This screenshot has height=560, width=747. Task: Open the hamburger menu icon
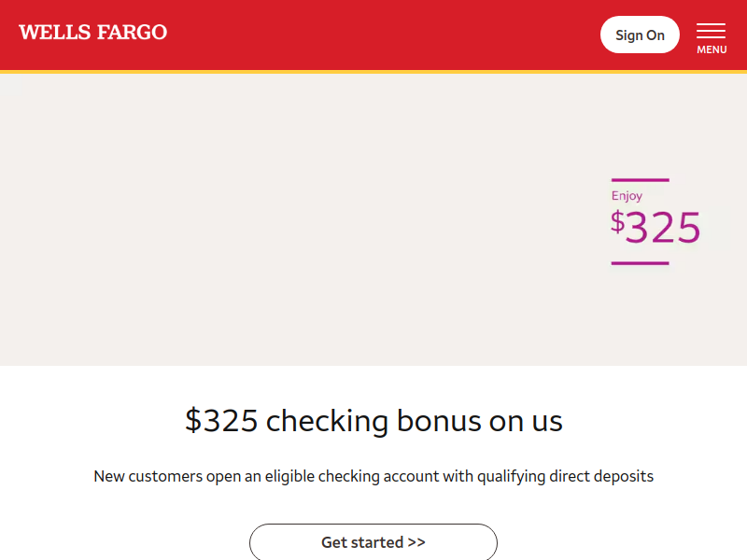(711, 32)
